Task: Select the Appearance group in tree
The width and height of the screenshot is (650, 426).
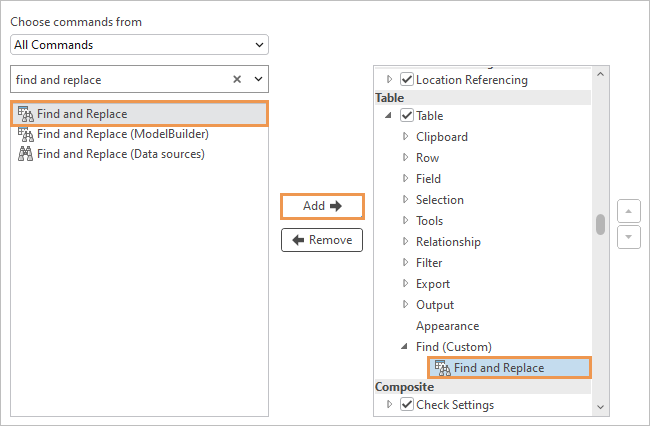Action: tap(447, 326)
